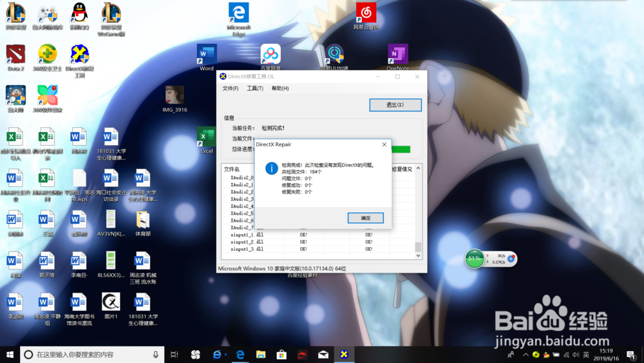Open the 360软件管家 desktop shortcut
644x363 pixels.
pos(48,99)
